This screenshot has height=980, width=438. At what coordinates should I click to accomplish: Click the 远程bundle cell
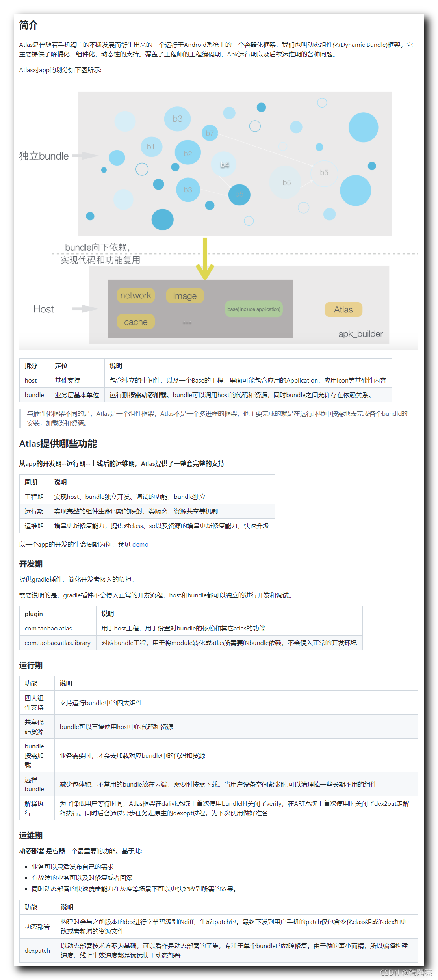click(37, 784)
